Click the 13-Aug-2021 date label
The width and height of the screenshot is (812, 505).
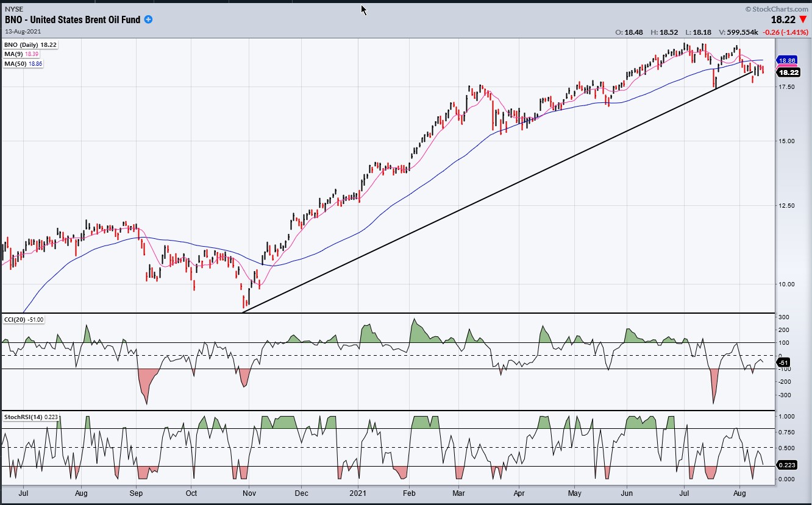pyautogui.click(x=23, y=31)
